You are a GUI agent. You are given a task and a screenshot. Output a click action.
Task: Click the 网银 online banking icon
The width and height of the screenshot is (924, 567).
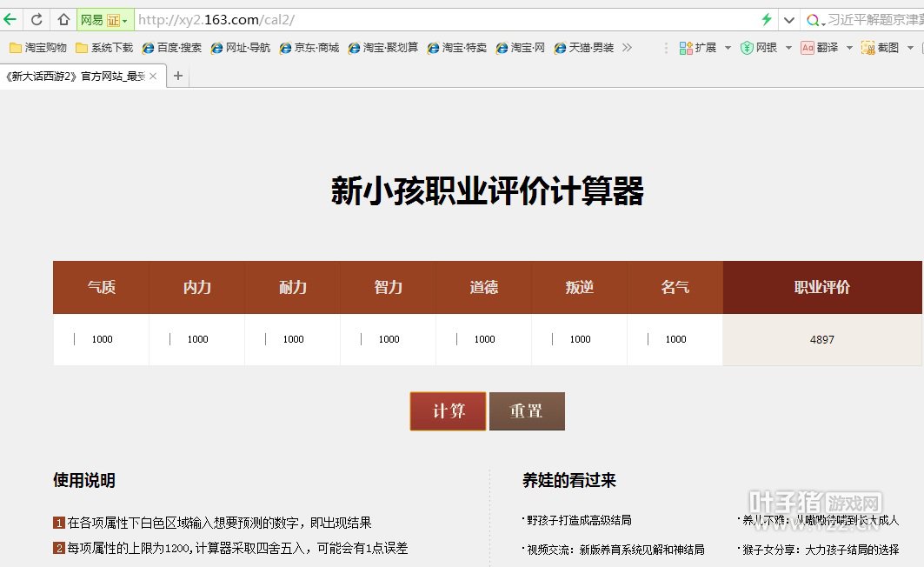click(x=747, y=48)
